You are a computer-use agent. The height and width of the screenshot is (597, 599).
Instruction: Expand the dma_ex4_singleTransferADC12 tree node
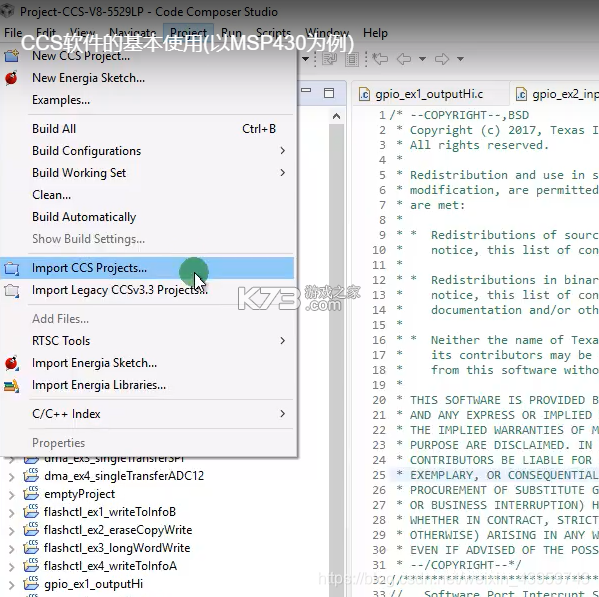pos(11,477)
